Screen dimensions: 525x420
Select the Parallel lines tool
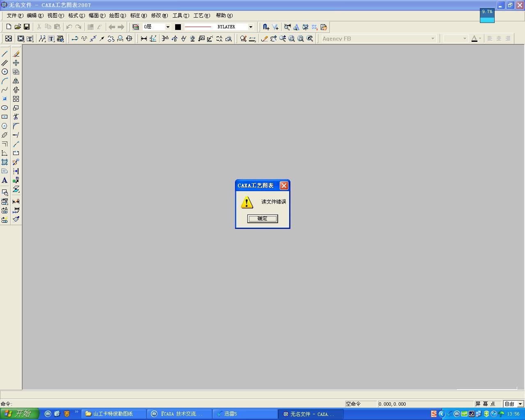tap(5, 63)
